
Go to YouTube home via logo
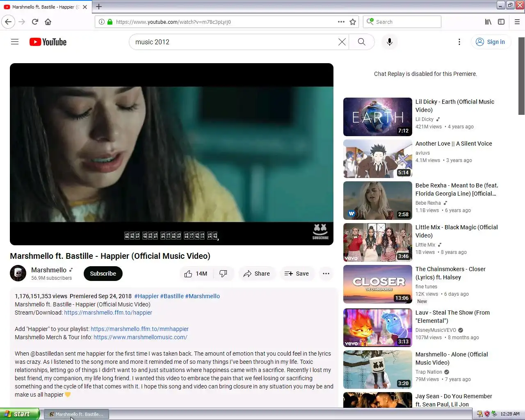[48, 42]
